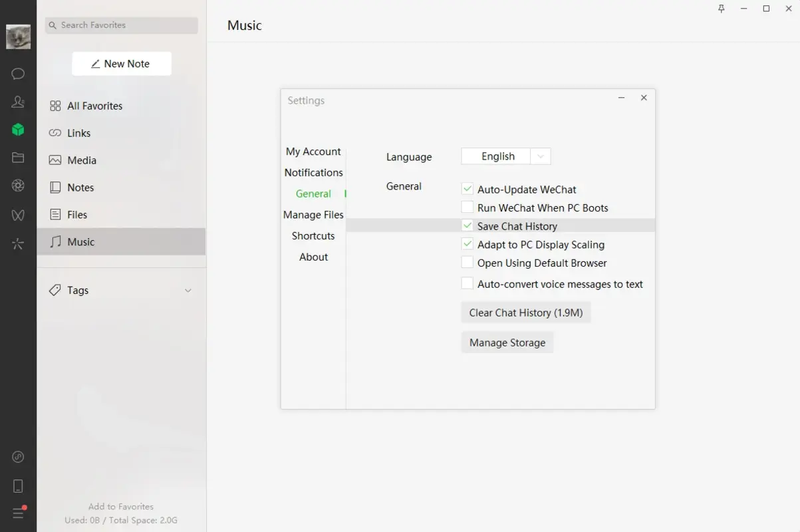
Task: Click the Clear Chat History button
Action: [525, 312]
